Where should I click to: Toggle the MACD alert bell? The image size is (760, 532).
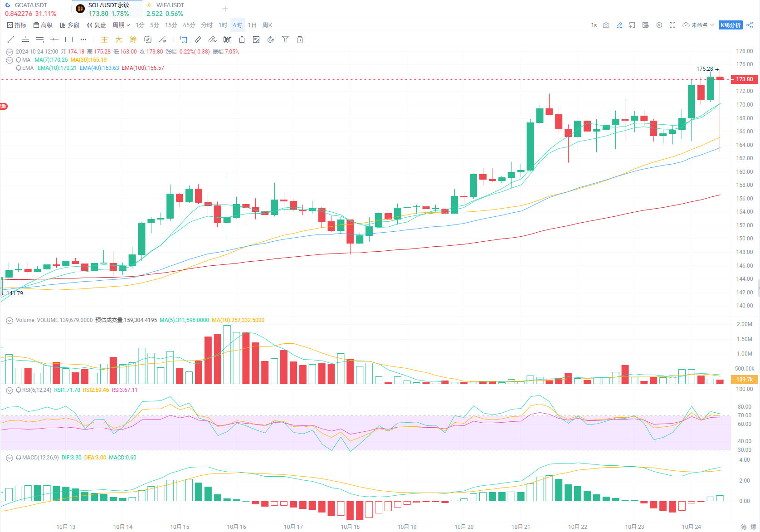click(19, 458)
